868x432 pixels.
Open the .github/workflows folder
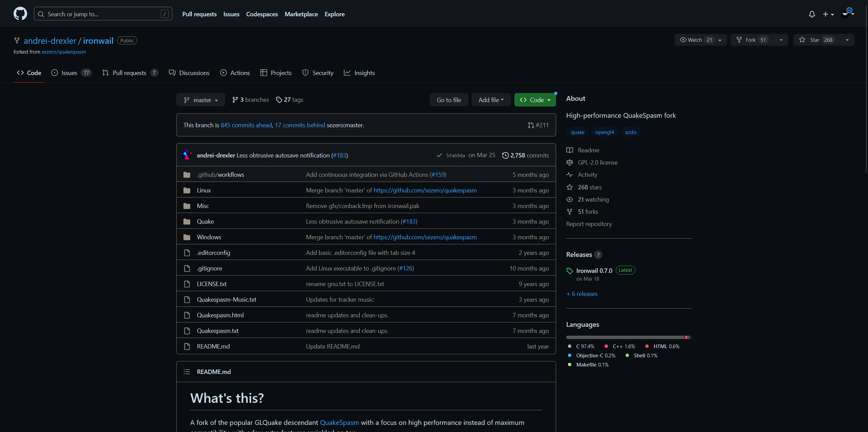(x=220, y=175)
